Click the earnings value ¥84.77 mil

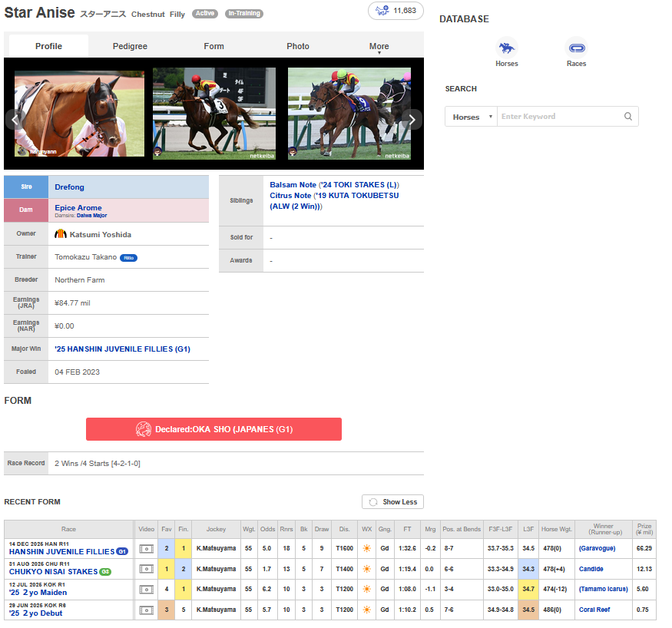(x=72, y=303)
